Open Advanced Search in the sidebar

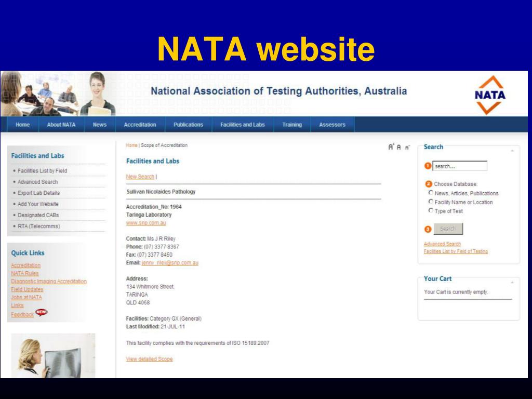click(x=37, y=182)
